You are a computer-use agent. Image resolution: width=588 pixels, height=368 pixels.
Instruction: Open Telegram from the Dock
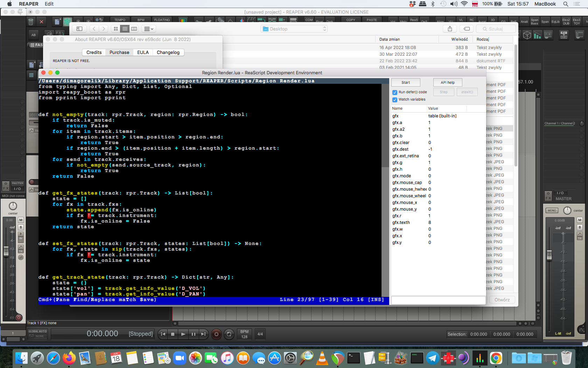[x=433, y=358]
